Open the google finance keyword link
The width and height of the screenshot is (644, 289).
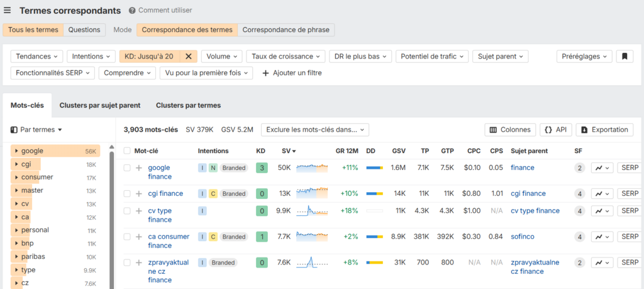click(x=160, y=173)
